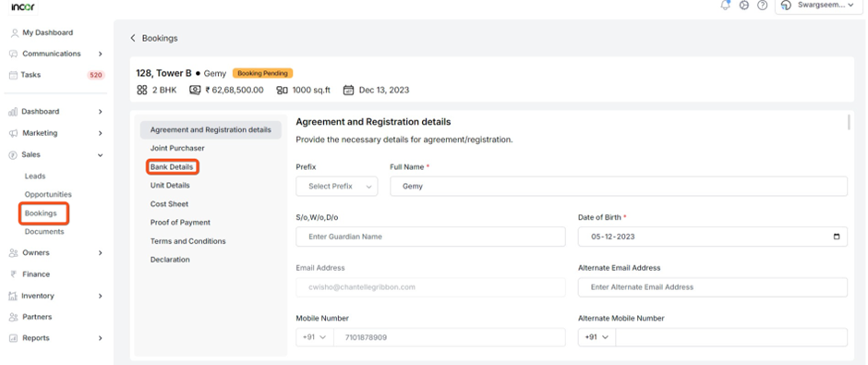Open the Select Prefix dropdown
This screenshot has width=868, height=365.
click(x=336, y=186)
